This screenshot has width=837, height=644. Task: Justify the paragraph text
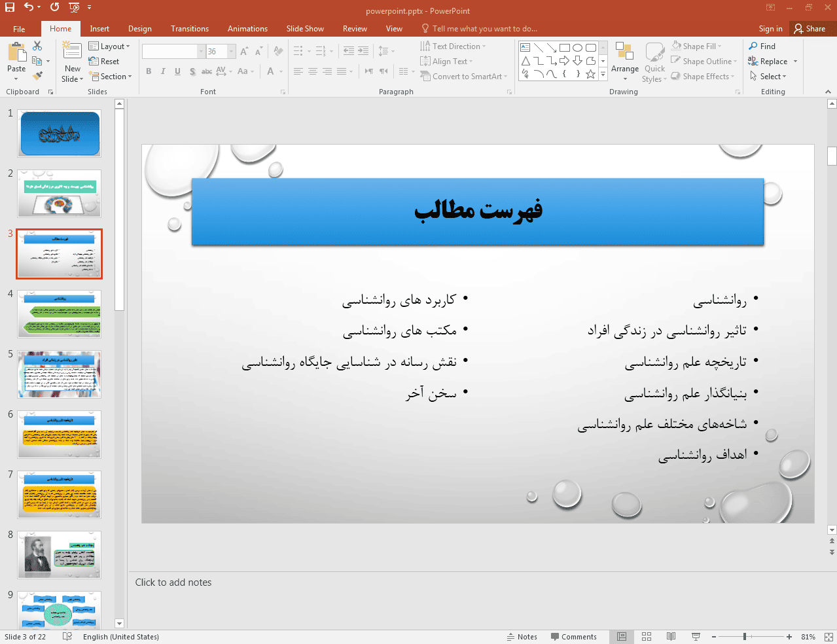(x=342, y=71)
